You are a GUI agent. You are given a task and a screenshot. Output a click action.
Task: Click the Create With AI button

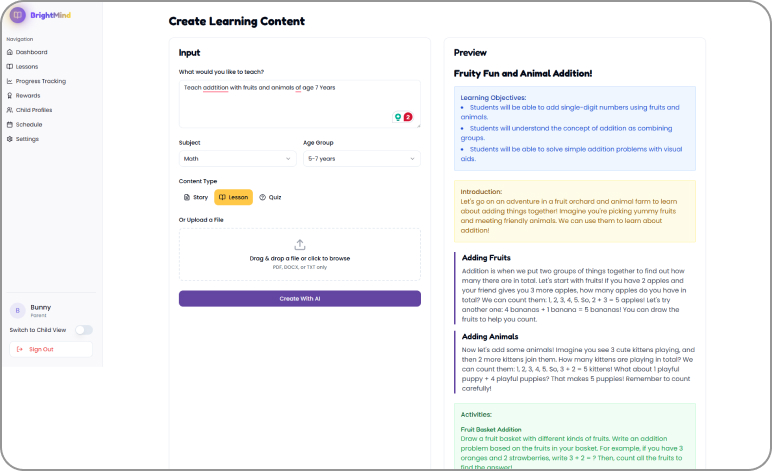[300, 299]
